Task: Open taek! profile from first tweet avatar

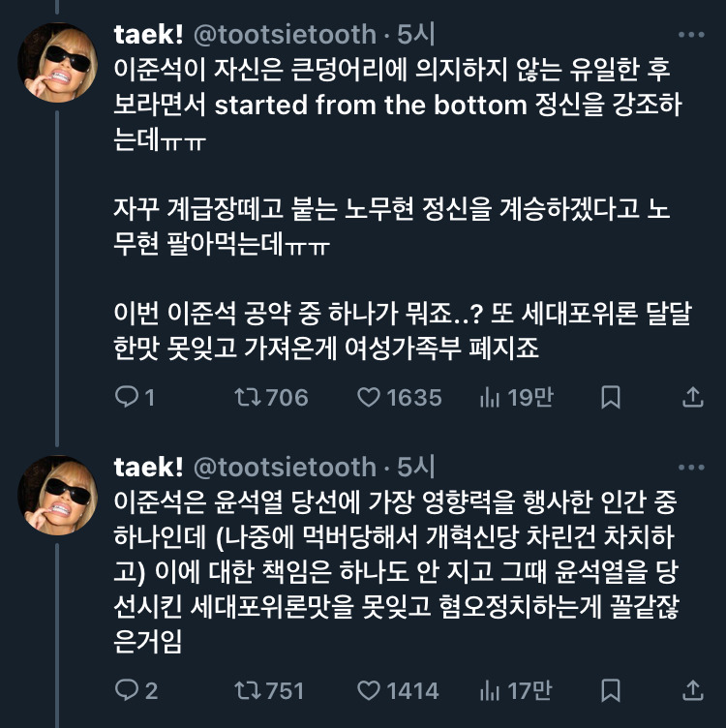Action: coord(57,63)
